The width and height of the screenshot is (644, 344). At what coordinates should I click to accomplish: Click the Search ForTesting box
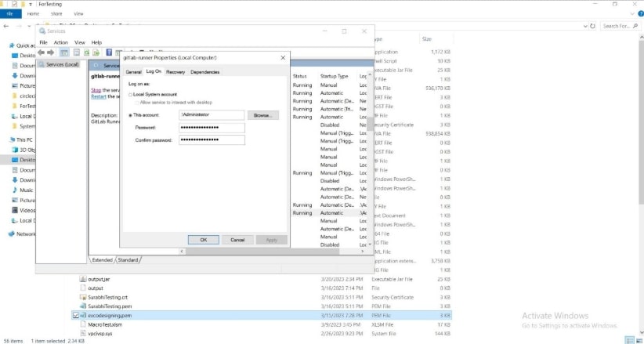click(x=620, y=26)
